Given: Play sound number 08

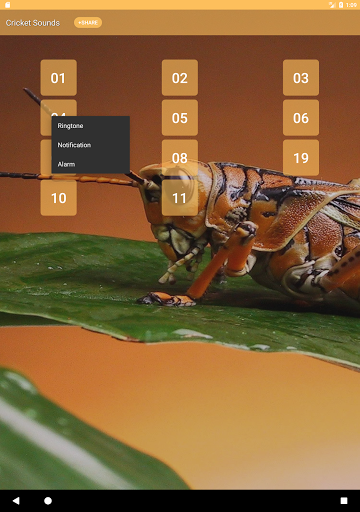Looking at the screenshot, I should 180,158.
